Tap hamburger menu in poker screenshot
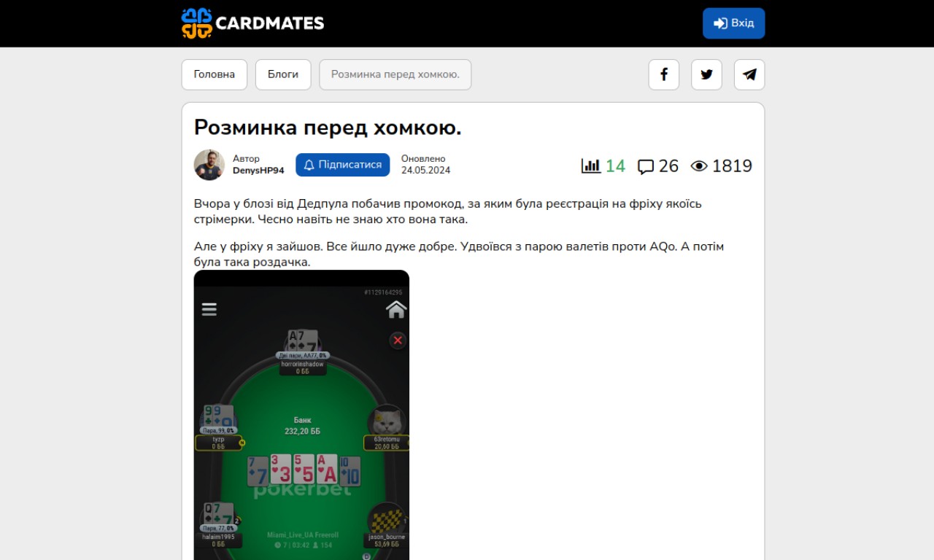934x560 pixels. (209, 309)
